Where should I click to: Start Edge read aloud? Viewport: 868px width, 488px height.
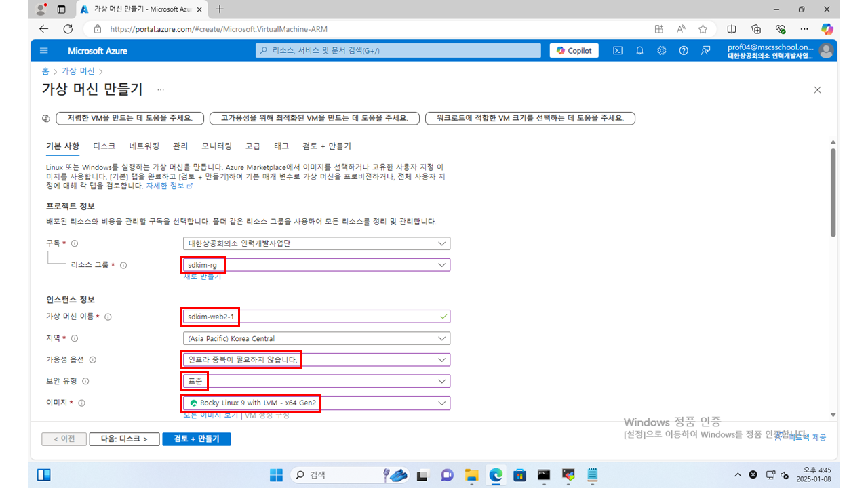click(681, 29)
